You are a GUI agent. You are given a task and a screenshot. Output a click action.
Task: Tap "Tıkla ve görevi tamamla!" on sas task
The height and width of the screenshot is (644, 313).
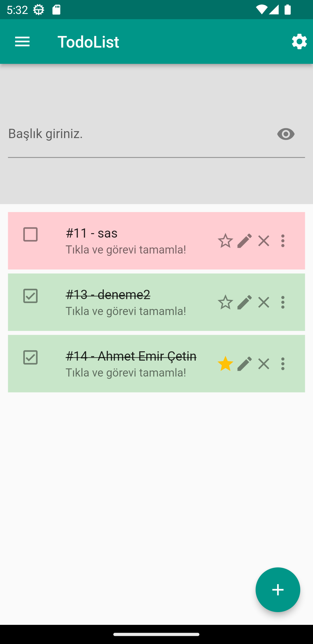(126, 249)
